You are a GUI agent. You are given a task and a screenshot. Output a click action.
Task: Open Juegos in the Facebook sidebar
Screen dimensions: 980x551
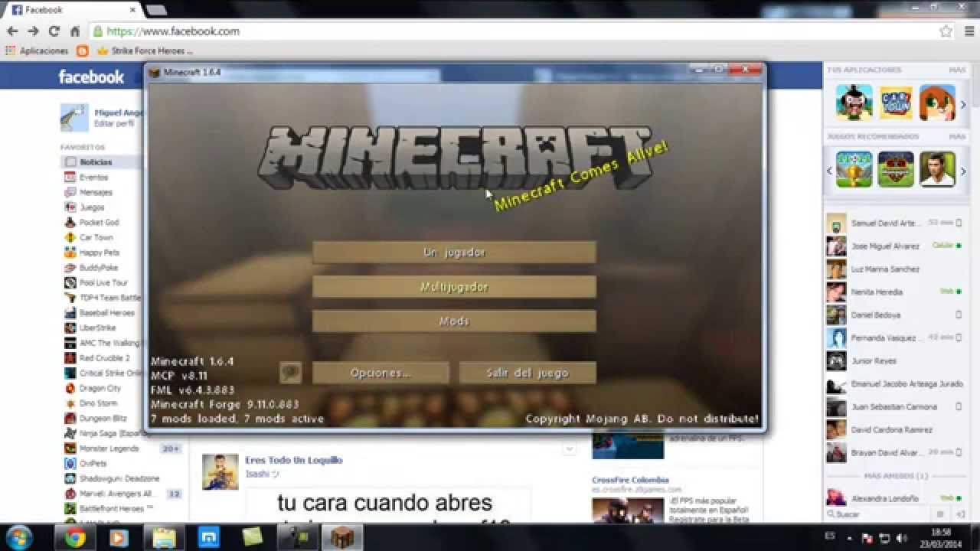click(91, 207)
